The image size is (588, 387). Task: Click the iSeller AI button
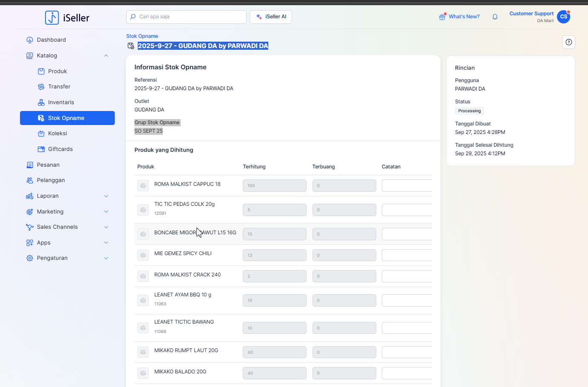[x=271, y=17]
